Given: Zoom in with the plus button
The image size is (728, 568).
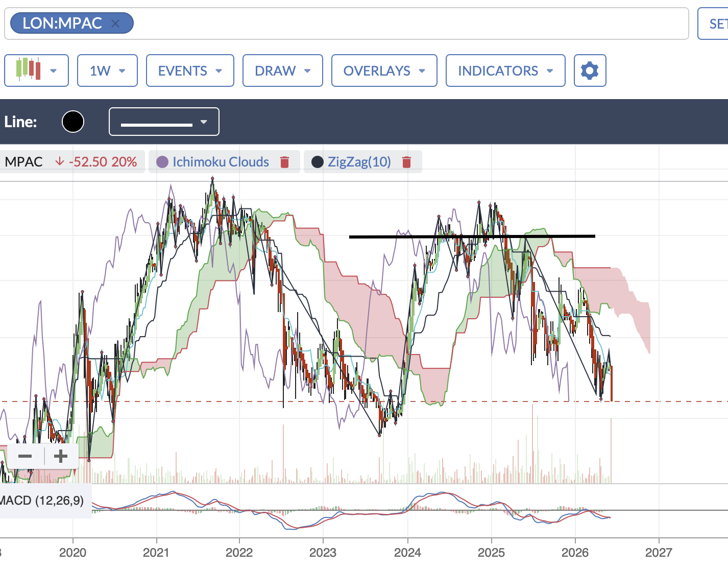Looking at the screenshot, I should (x=61, y=456).
